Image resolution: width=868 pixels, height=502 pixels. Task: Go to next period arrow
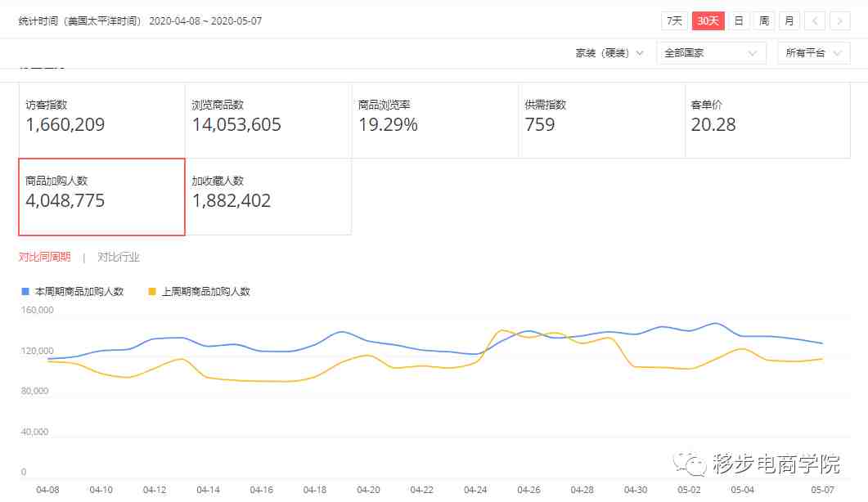click(x=839, y=21)
